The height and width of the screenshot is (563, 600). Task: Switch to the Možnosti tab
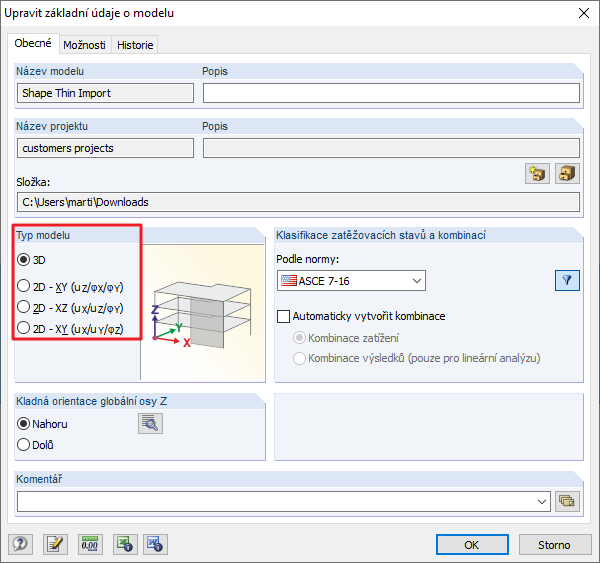(85, 45)
